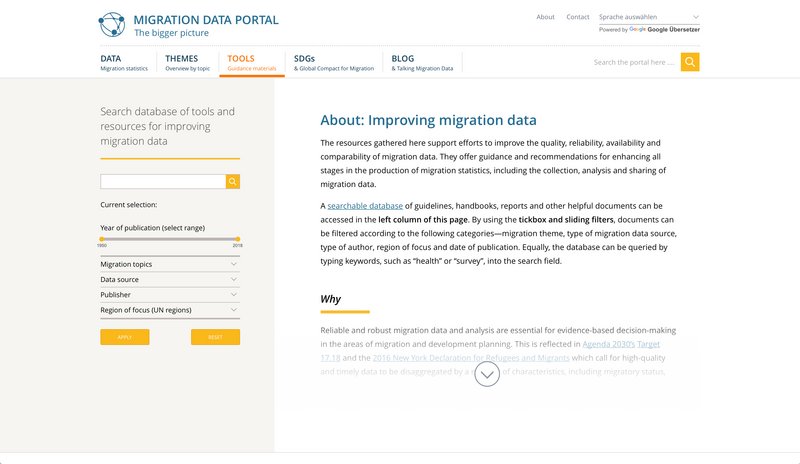This screenshot has height=464, width=800.
Task: Click the Powered by Google Übersetzer text
Action: pyautogui.click(x=649, y=30)
